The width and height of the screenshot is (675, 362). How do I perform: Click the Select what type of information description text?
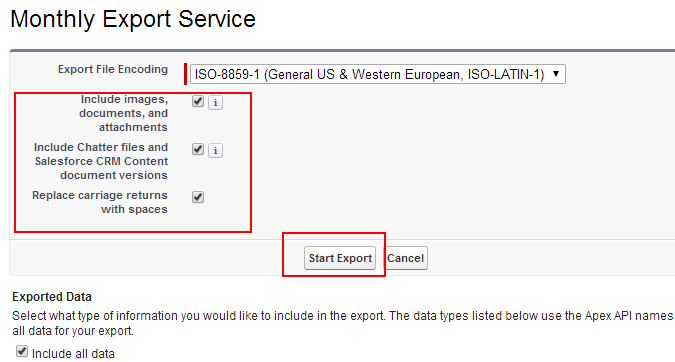343,323
